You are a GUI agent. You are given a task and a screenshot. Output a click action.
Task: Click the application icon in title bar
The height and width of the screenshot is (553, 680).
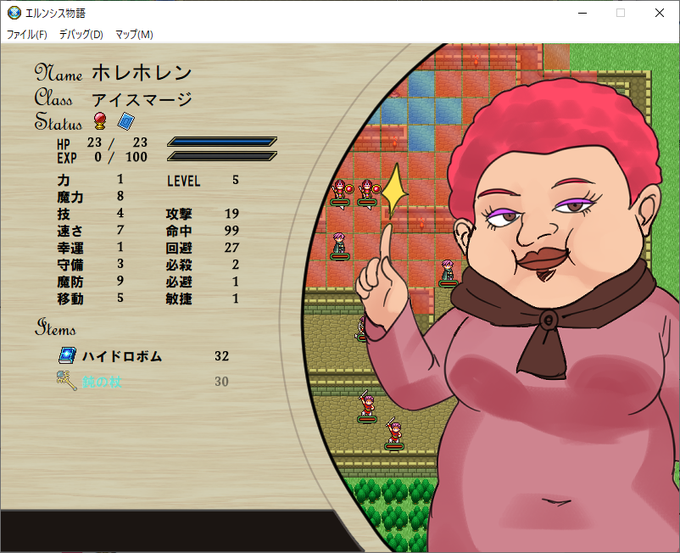pyautogui.click(x=14, y=13)
